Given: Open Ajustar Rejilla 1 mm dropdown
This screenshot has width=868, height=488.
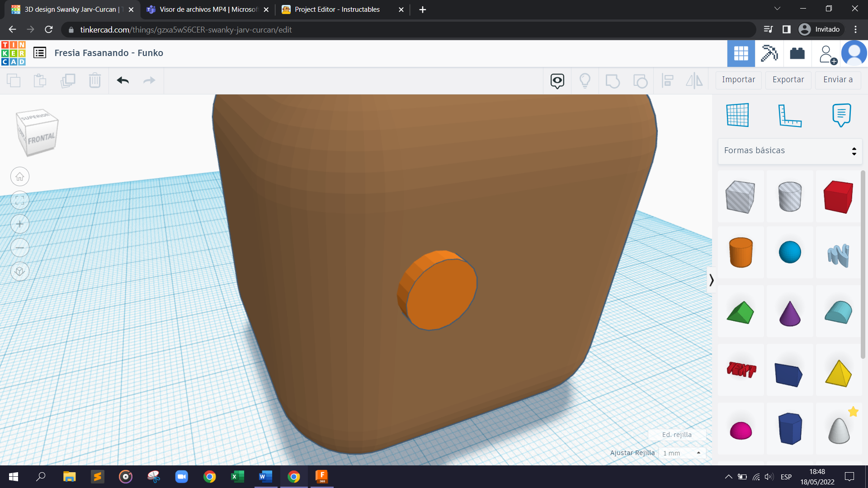Looking at the screenshot, I should click(682, 453).
